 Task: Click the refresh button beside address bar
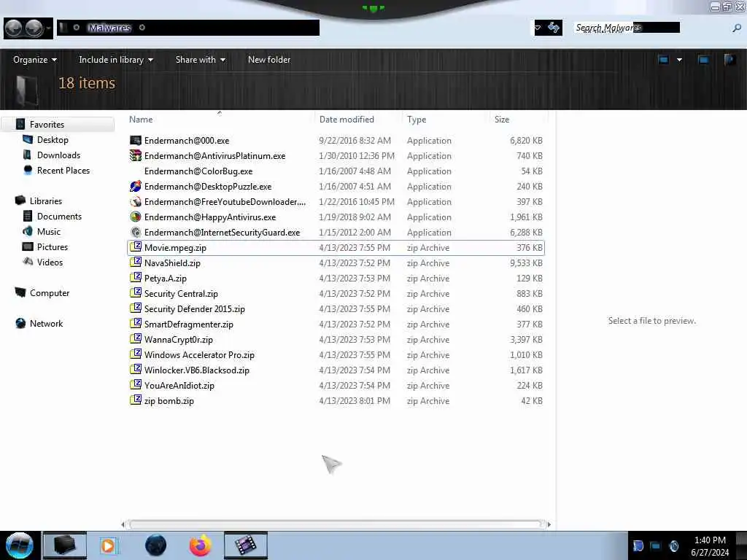pos(554,28)
